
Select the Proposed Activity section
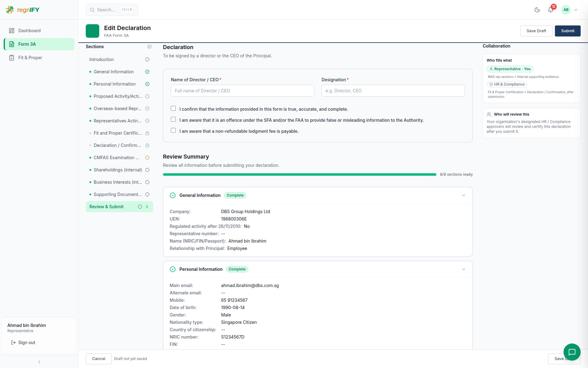coord(119,96)
